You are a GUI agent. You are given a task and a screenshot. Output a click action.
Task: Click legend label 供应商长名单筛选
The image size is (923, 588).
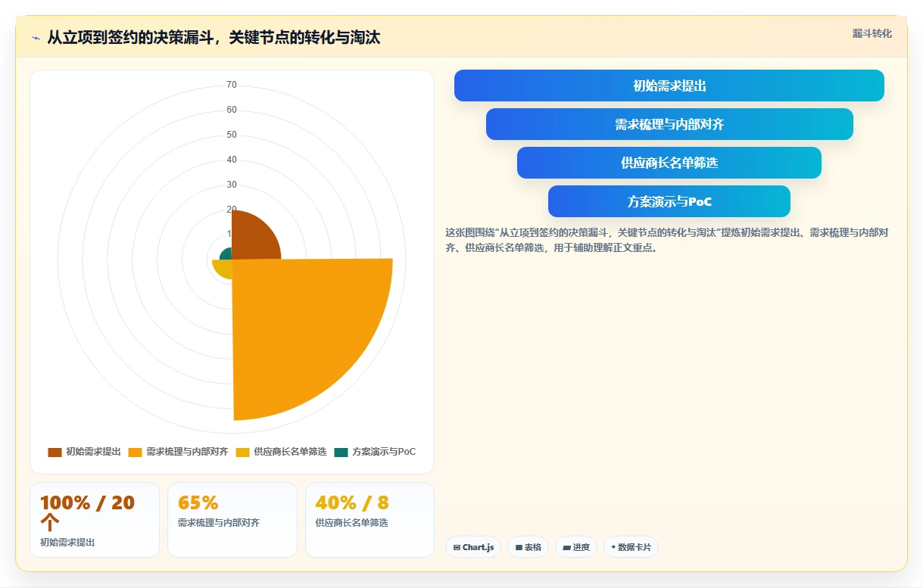point(290,452)
